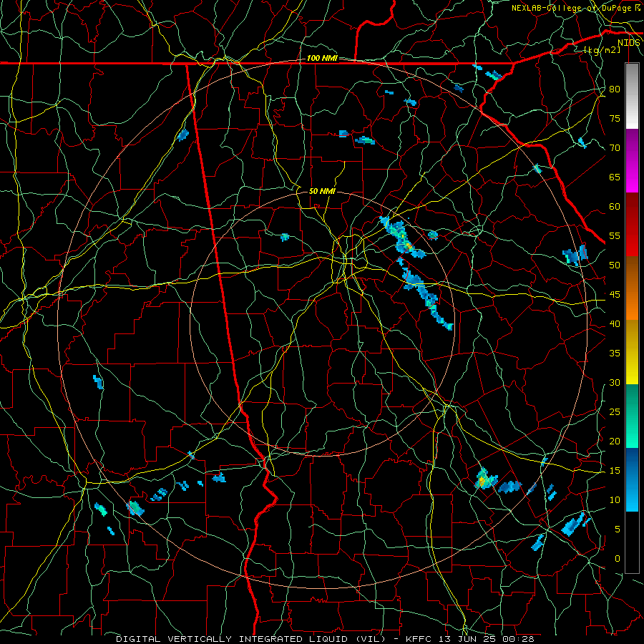Click the 50 NMI range ring label
644x644 pixels.
pyautogui.click(x=322, y=191)
